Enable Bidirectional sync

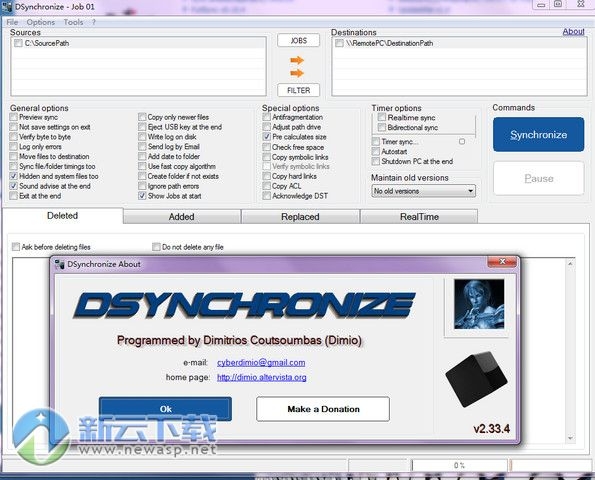[x=382, y=127]
